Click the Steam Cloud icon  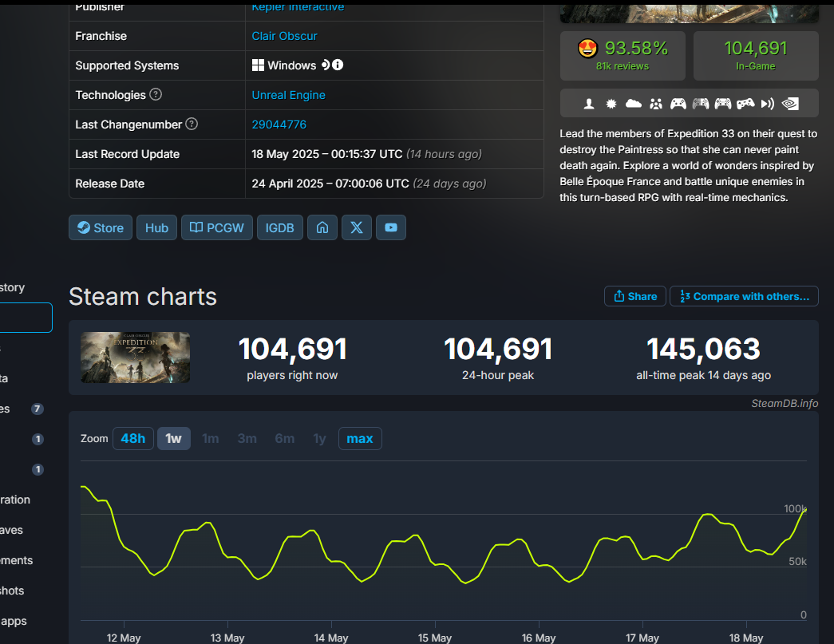tap(634, 103)
